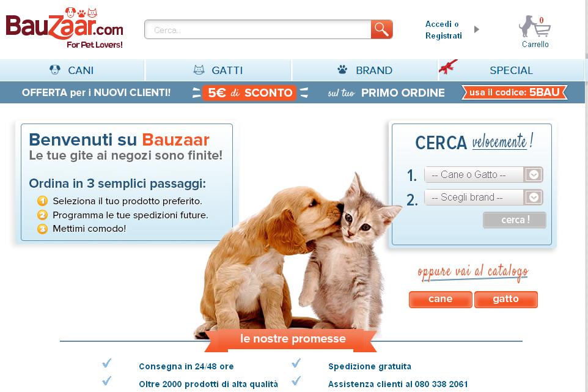Image resolution: width=588 pixels, height=392 pixels.
Task: Click the red ribbon bow icon by SPECIAL
Action: click(x=448, y=67)
